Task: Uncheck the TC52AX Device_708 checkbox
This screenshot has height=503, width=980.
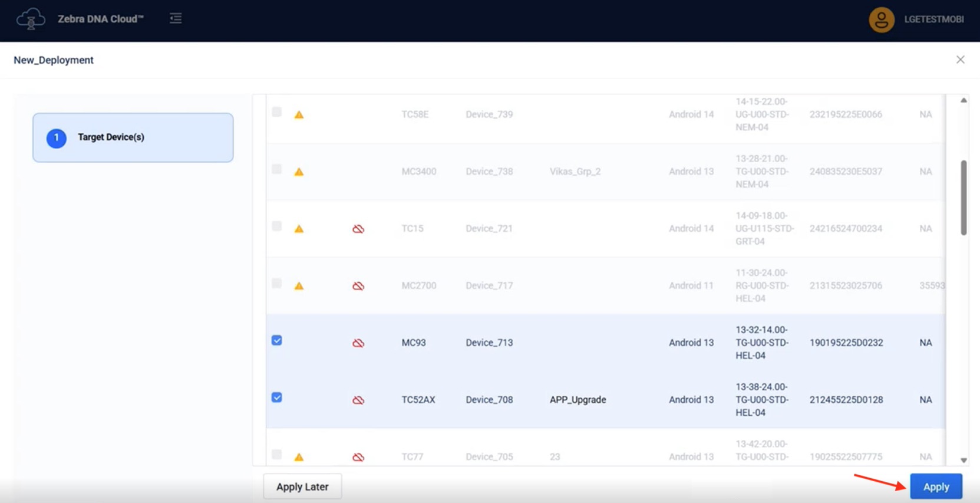Action: (276, 397)
